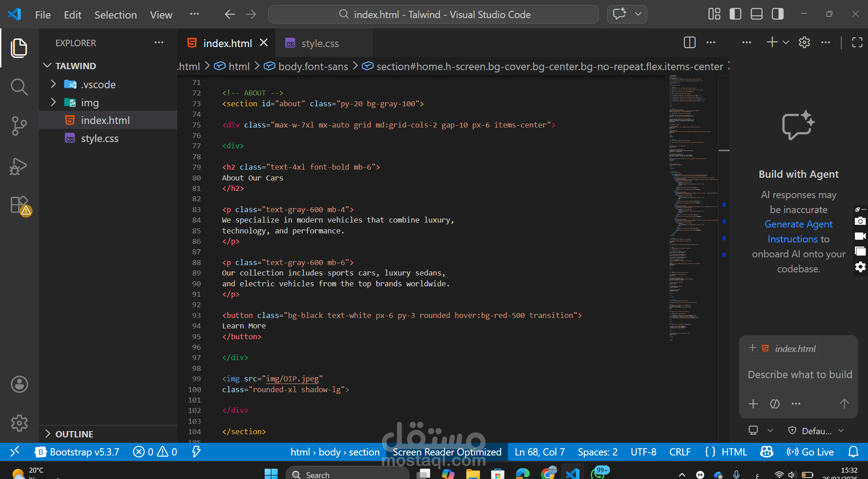Open style.css in the explorer tree
This screenshot has width=868, height=479.
[109, 138]
